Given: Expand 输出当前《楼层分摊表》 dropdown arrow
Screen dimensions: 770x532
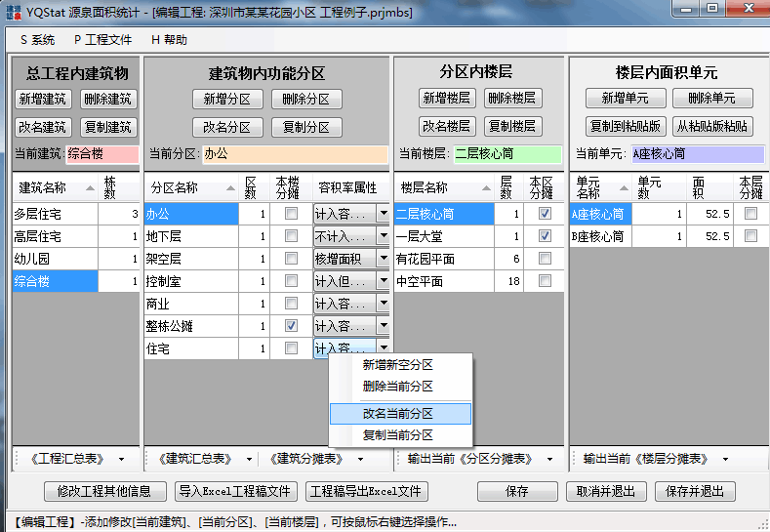Looking at the screenshot, I should coord(725,460).
